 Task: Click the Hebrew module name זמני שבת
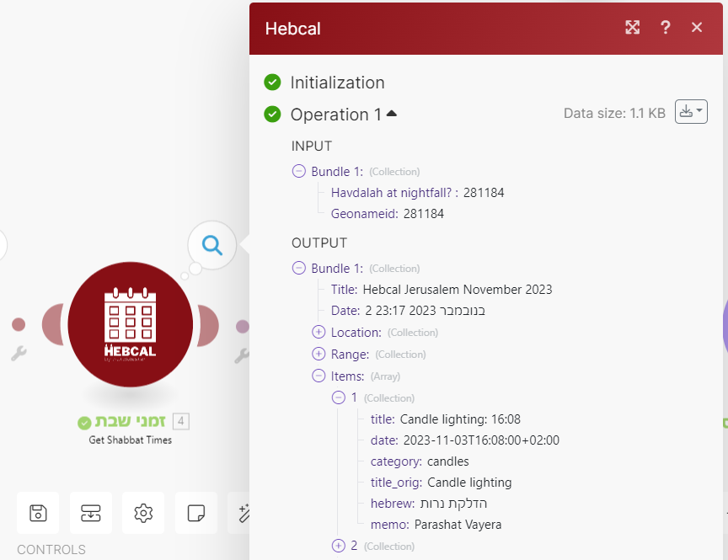point(131,421)
